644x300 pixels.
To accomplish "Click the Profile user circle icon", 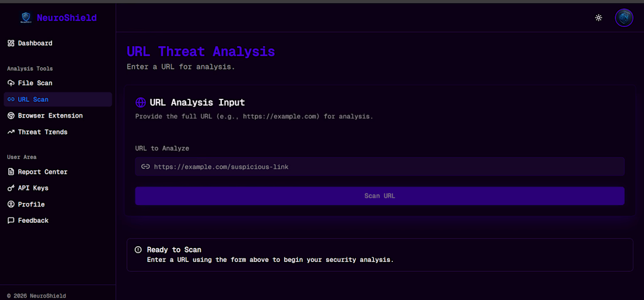I will tap(11, 204).
